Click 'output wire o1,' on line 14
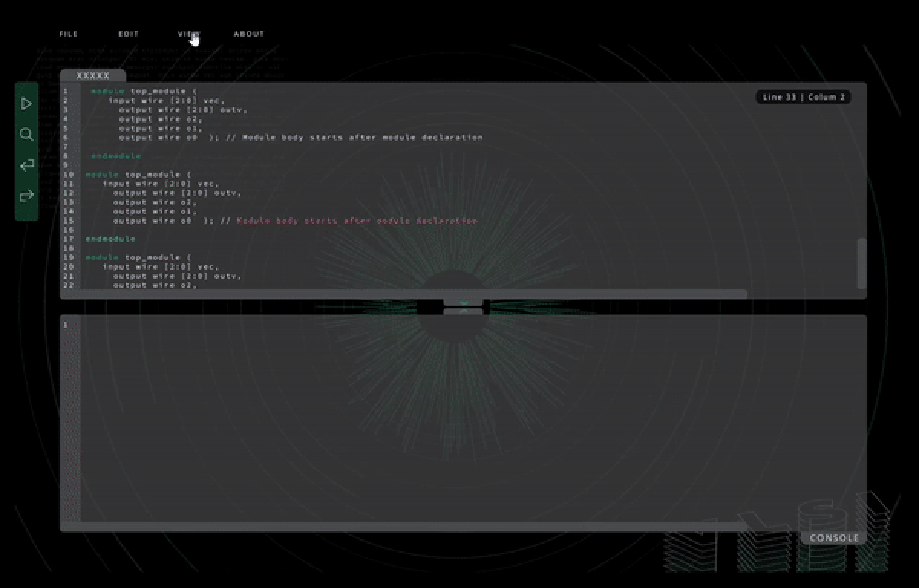The image size is (919, 588). tap(155, 211)
